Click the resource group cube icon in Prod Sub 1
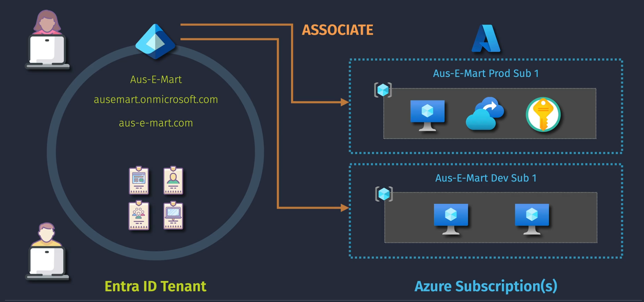 coord(383,90)
